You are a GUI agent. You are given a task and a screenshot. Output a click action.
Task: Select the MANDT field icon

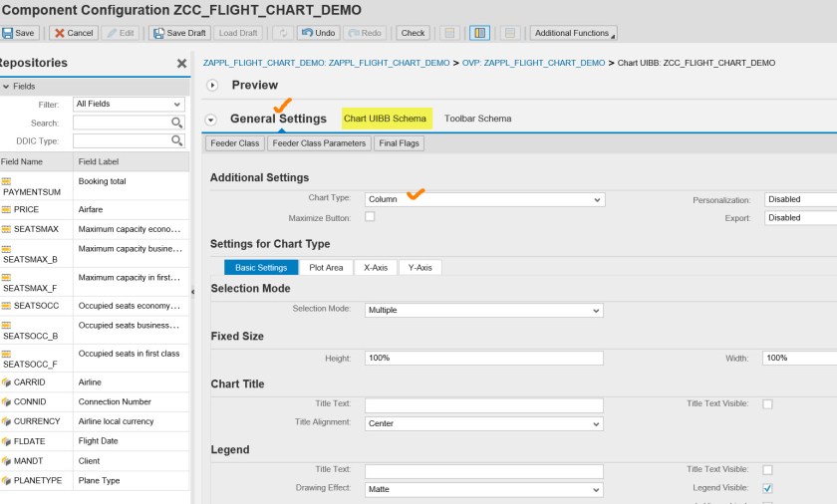pyautogui.click(x=6, y=461)
